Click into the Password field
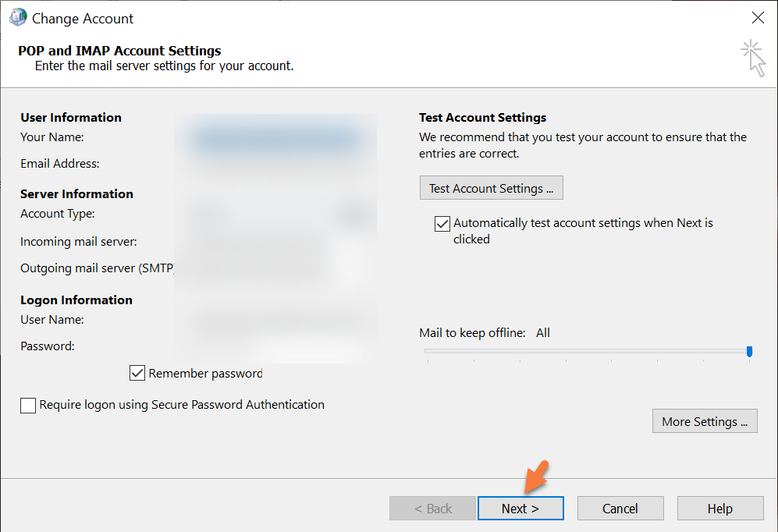The height and width of the screenshot is (532, 778). pyautogui.click(x=275, y=346)
